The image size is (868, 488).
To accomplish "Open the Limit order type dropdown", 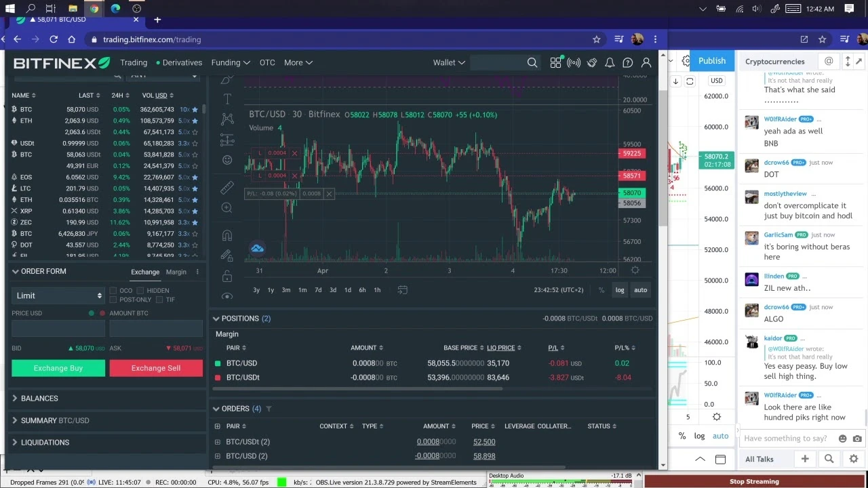I will click(x=58, y=296).
